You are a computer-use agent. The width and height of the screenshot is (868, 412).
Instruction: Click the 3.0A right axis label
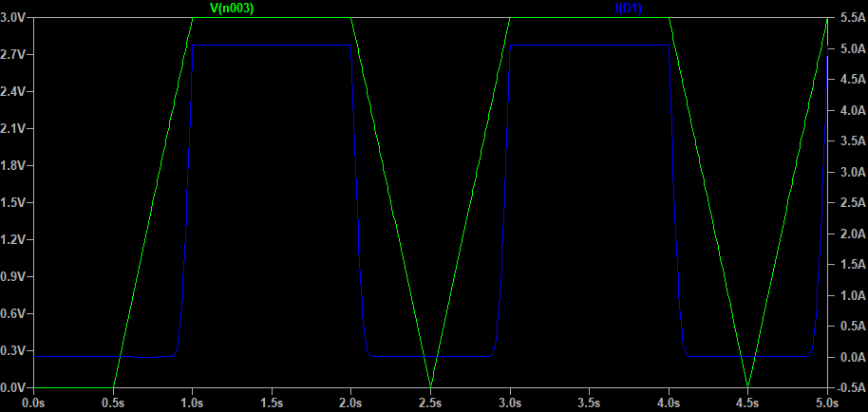tap(853, 172)
